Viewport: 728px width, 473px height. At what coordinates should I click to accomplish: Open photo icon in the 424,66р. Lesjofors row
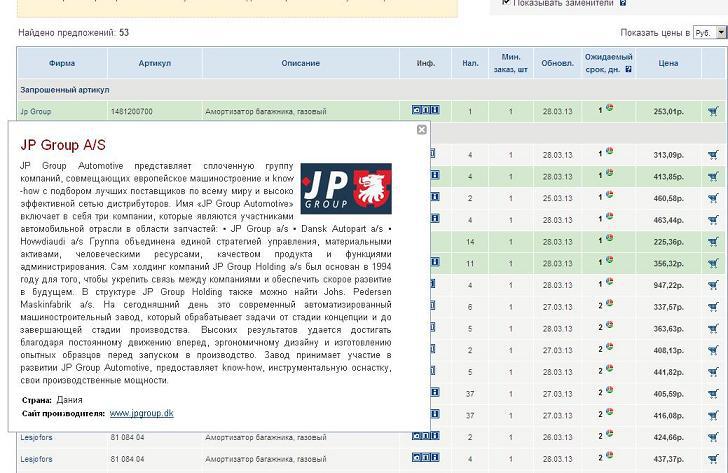click(416, 436)
